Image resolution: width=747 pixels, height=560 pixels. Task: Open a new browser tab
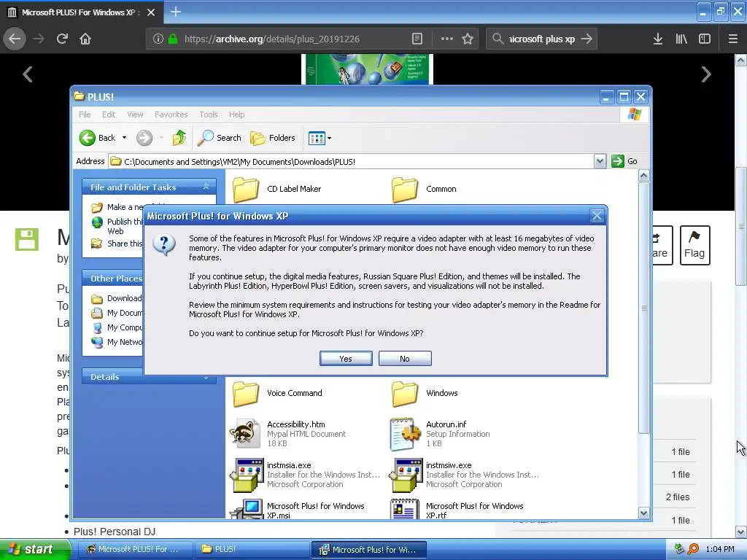[175, 12]
